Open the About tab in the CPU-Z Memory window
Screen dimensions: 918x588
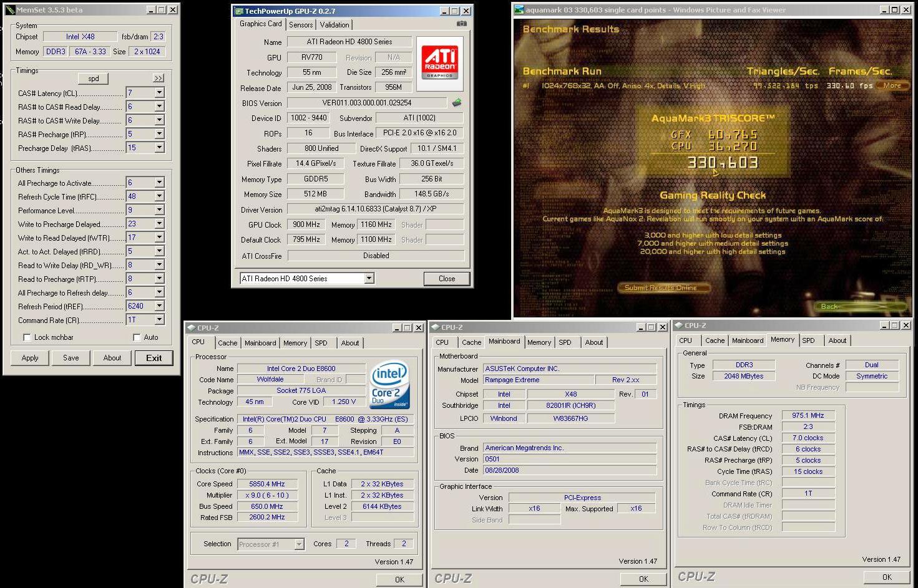coord(837,340)
